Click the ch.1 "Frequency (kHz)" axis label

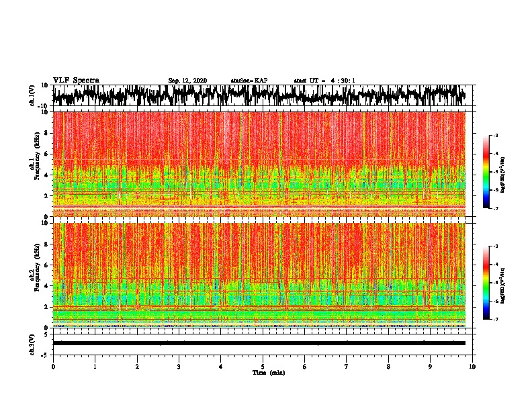pos(37,156)
